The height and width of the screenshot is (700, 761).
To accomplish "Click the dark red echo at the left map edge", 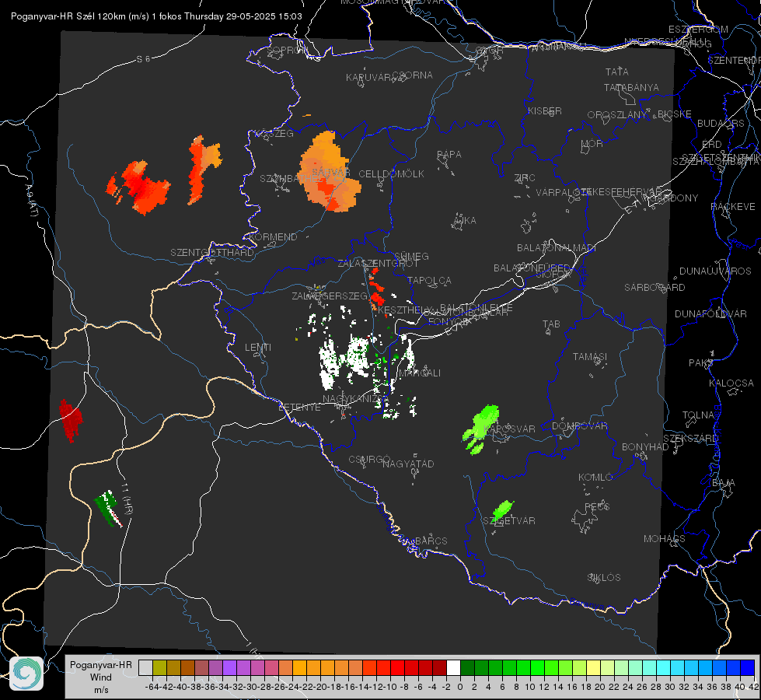I will tap(71, 421).
